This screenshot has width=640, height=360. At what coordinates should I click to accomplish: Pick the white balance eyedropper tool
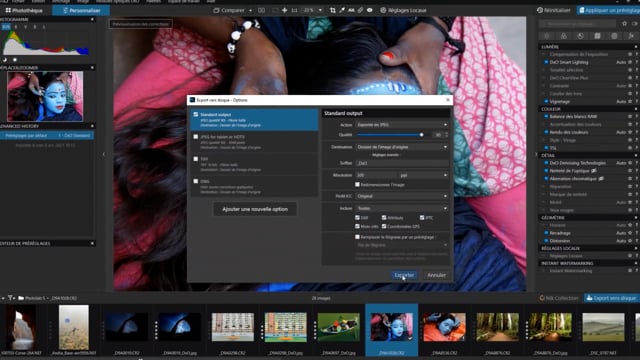click(342, 10)
